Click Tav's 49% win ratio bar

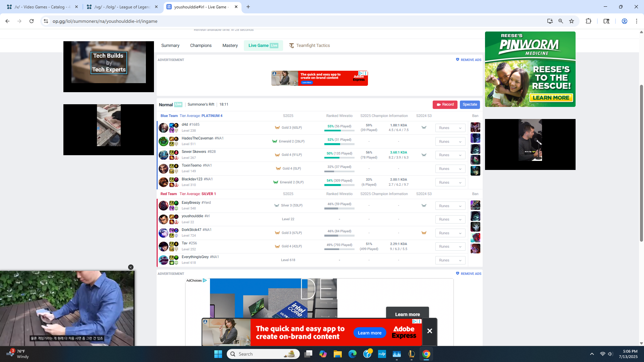coord(339,249)
